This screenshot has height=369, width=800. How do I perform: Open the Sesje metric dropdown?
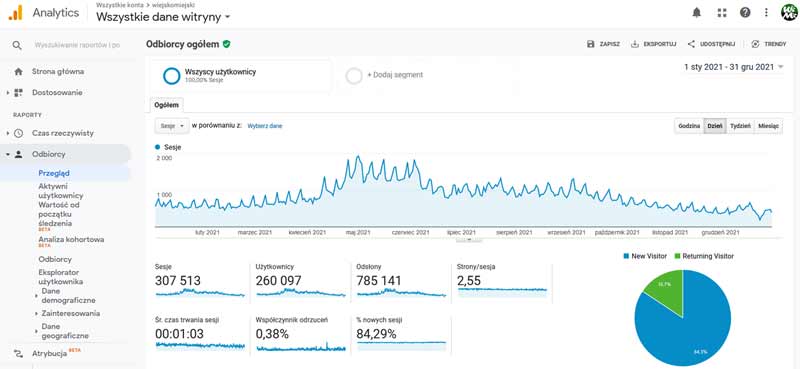(172, 126)
